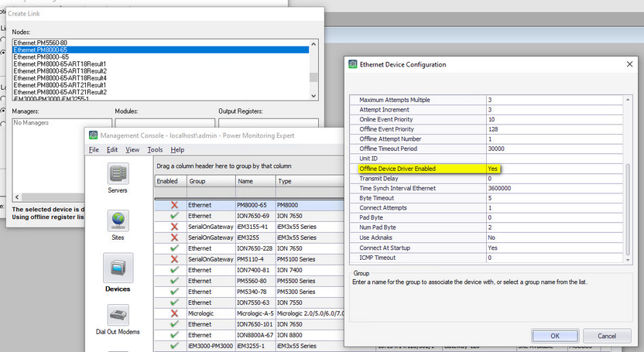Image resolution: width=644 pixels, height=352 pixels.
Task: Click scroll up arrow in configuration property grid
Action: coord(628,100)
